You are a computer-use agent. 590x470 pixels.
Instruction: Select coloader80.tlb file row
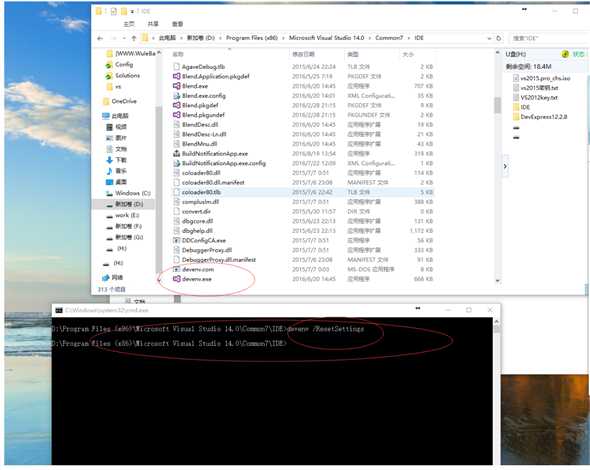coord(303,192)
